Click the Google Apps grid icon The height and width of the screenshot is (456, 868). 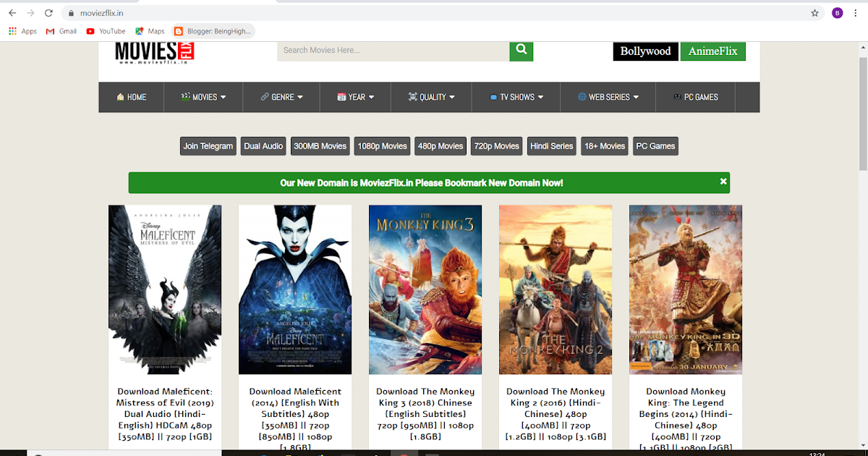point(12,31)
